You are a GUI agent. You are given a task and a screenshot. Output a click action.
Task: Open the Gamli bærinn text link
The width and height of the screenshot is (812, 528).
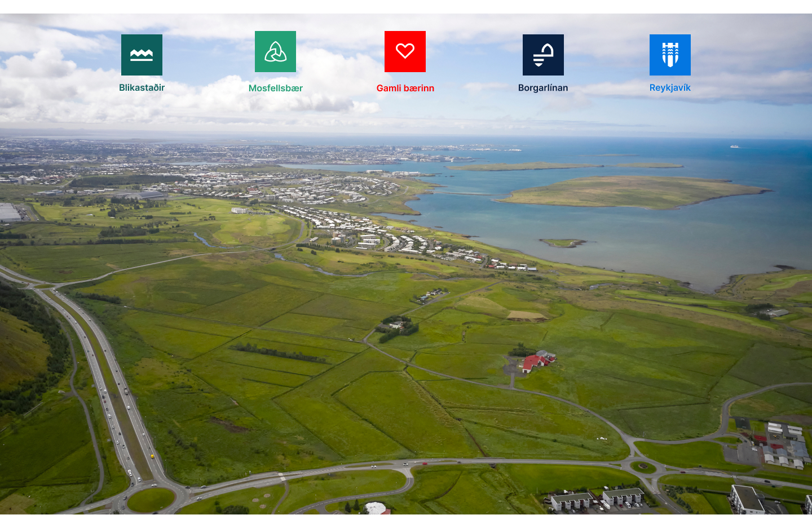tap(405, 88)
